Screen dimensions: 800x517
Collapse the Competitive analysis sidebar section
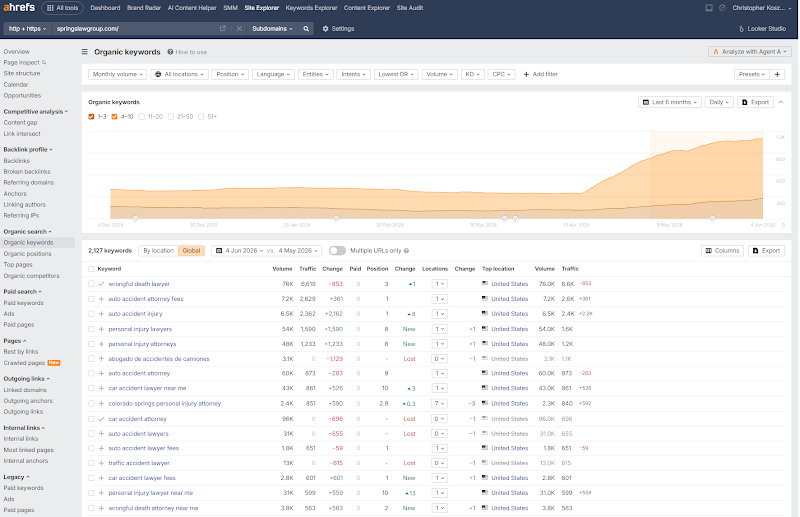click(35, 112)
